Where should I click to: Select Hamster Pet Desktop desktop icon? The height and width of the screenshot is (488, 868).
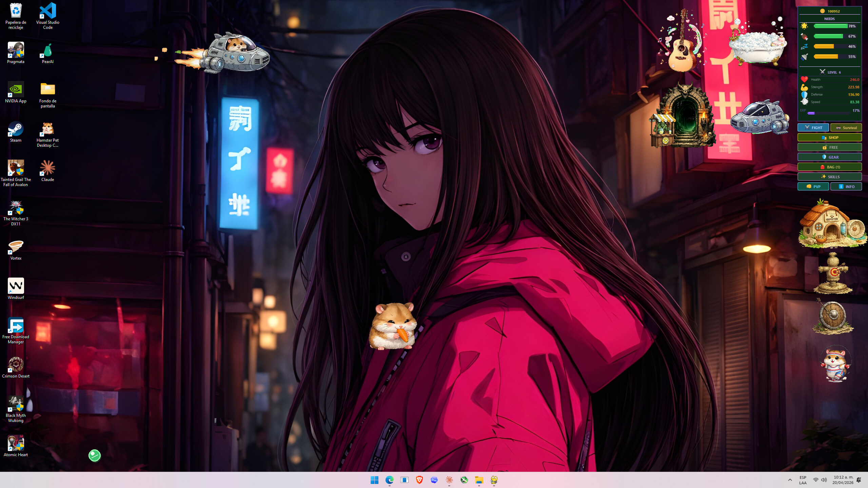coord(48,135)
